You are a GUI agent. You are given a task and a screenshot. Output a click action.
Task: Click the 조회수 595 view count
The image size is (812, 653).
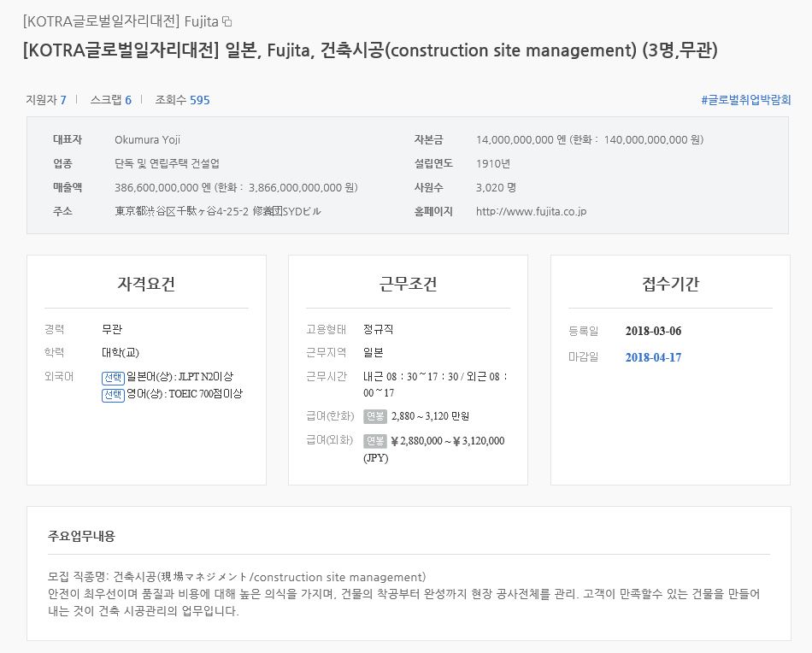point(182,100)
